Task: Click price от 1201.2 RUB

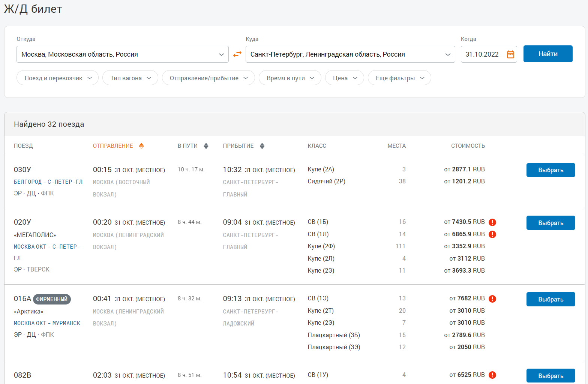Action: pyautogui.click(x=465, y=181)
